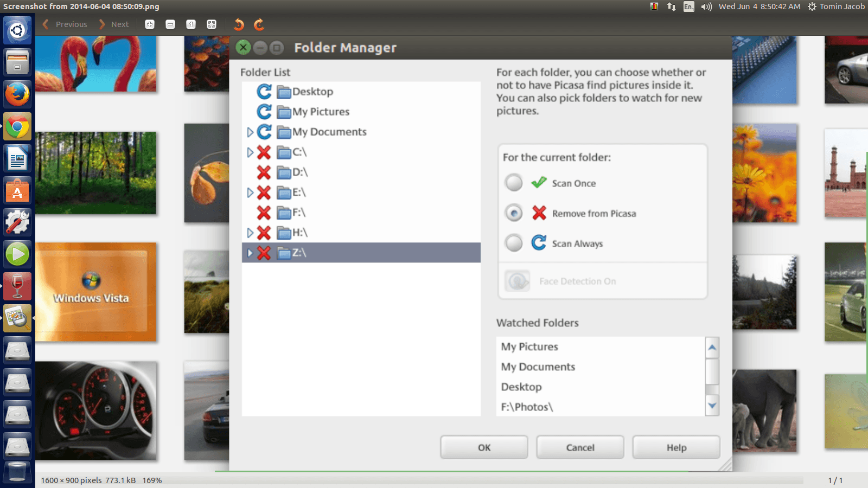The image size is (868, 488).
Task: Select the Desktop folder in Folder List
Action: click(x=312, y=92)
